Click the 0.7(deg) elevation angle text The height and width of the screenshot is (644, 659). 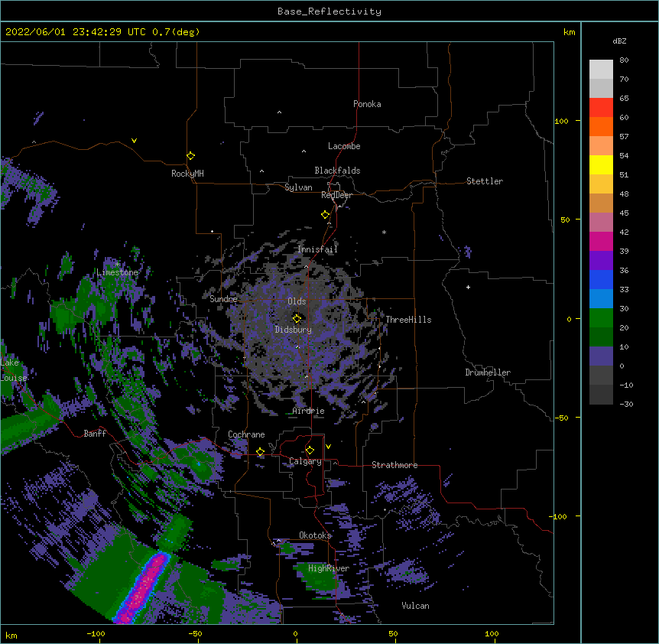pos(176,32)
